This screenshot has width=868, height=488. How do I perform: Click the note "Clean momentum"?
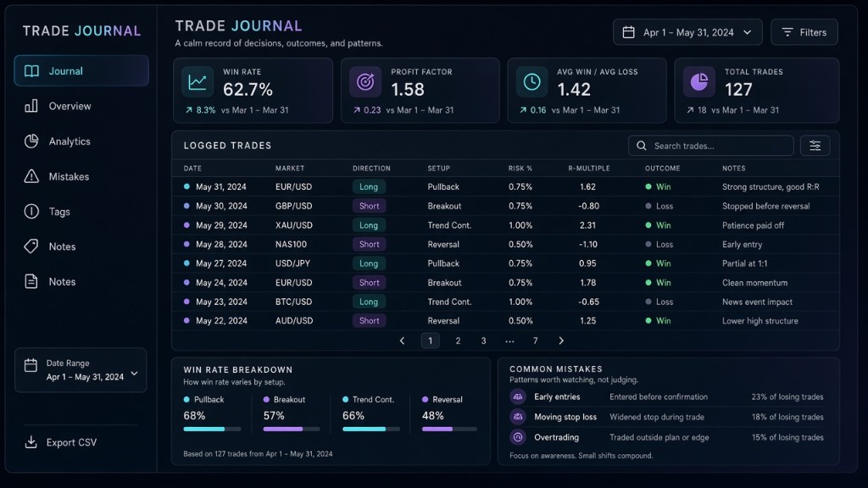[754, 283]
